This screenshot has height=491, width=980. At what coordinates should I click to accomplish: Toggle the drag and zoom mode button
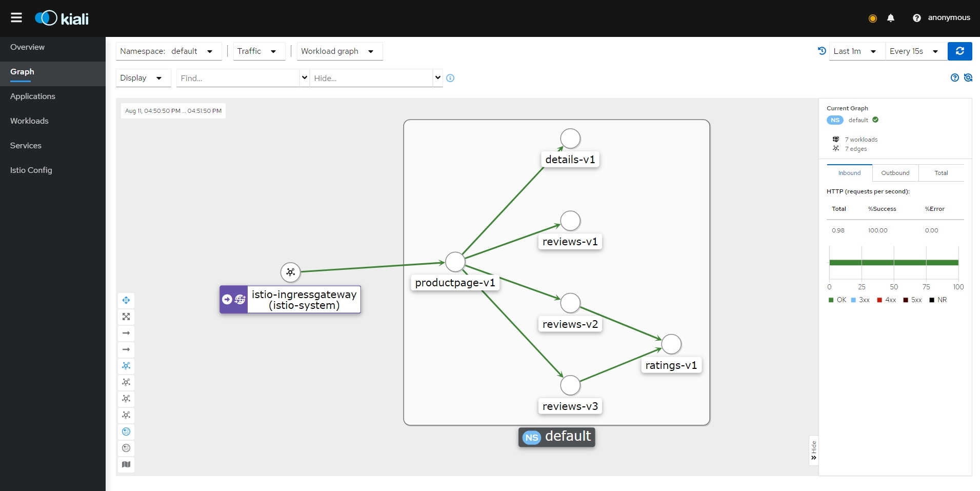coord(126,300)
